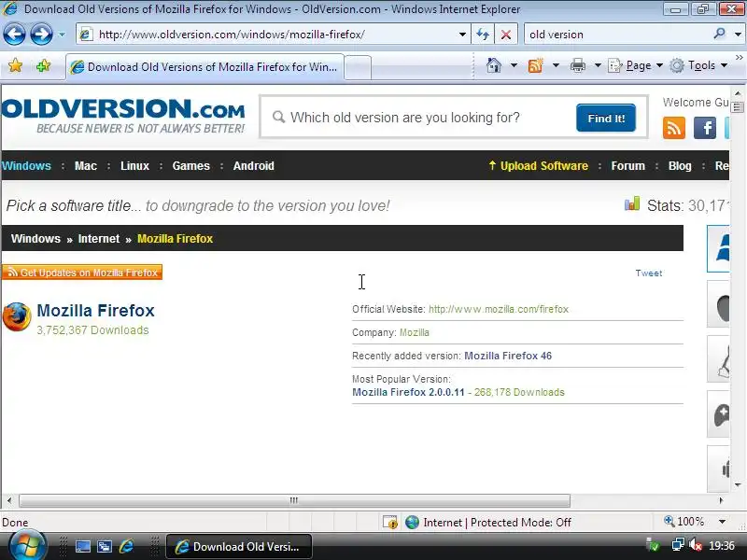The height and width of the screenshot is (560, 747).
Task: Click Windows in the breadcrumb
Action: [x=35, y=239]
